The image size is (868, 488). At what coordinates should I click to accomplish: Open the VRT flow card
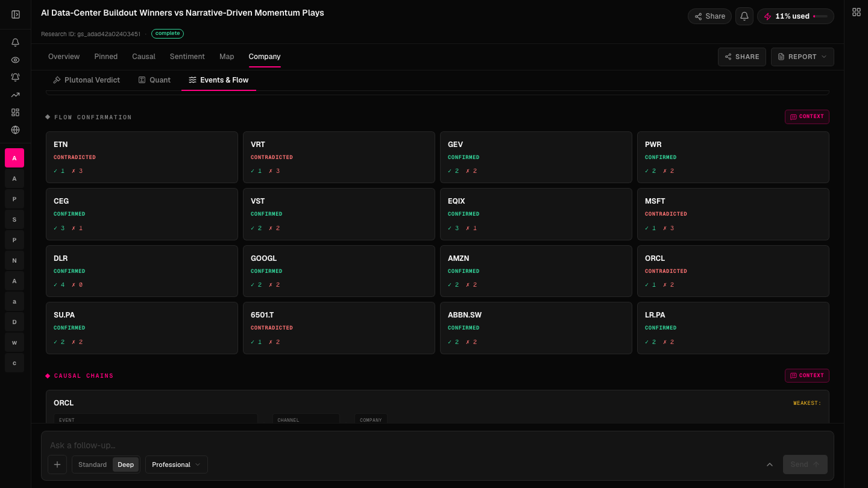339,157
